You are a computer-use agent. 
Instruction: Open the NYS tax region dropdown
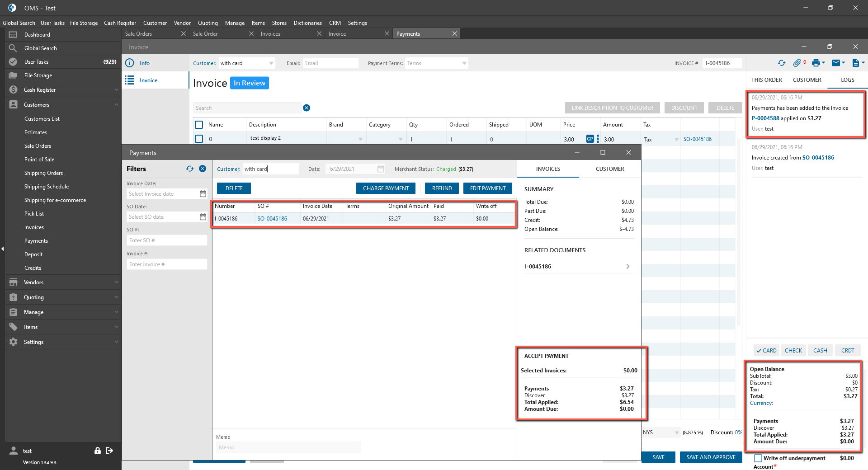click(x=677, y=432)
